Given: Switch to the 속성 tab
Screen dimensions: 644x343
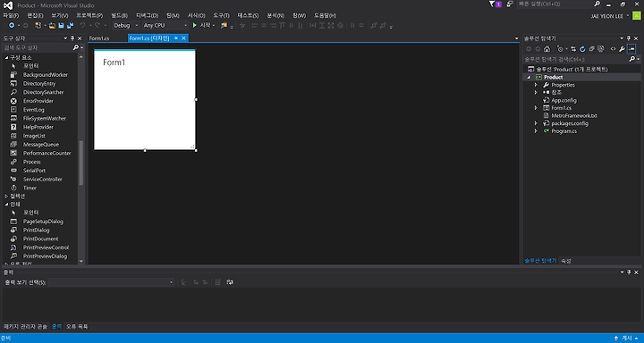Looking at the screenshot, I should (566, 261).
